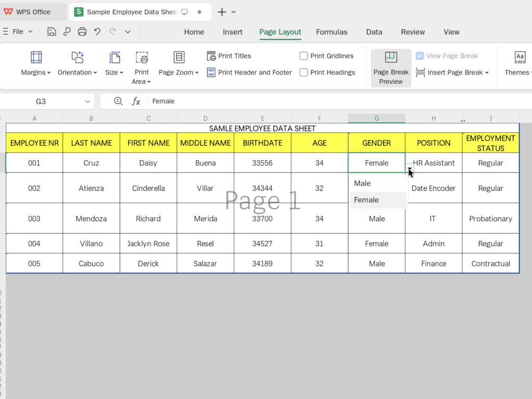Click the Print Area icon
The width and height of the screenshot is (532, 399).
click(x=142, y=57)
